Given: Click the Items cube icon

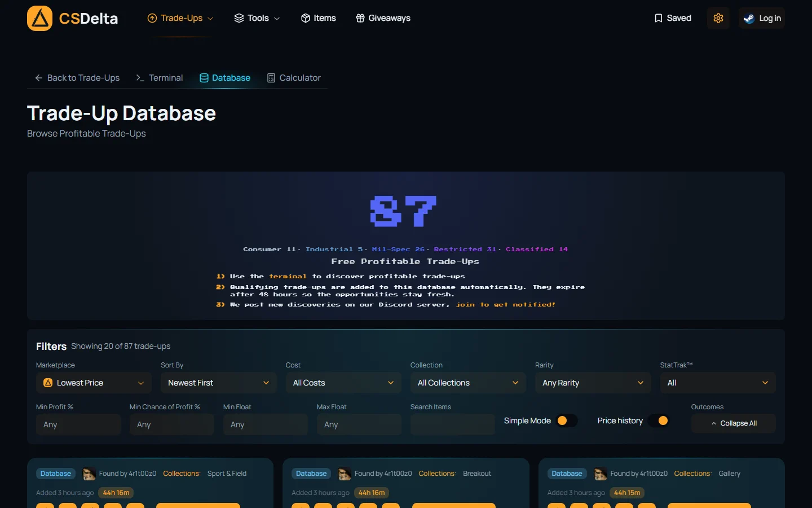Looking at the screenshot, I should 306,18.
